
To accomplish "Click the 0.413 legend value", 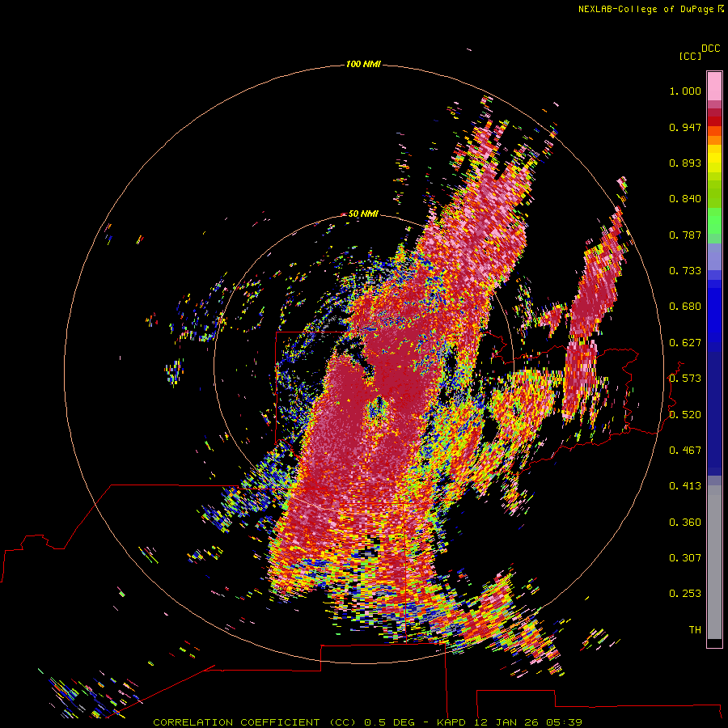I will point(685,486).
